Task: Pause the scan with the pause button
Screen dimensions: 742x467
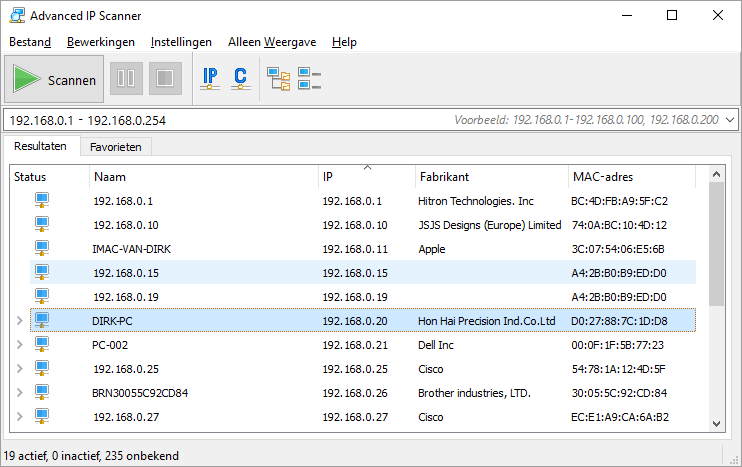Action: [x=126, y=79]
